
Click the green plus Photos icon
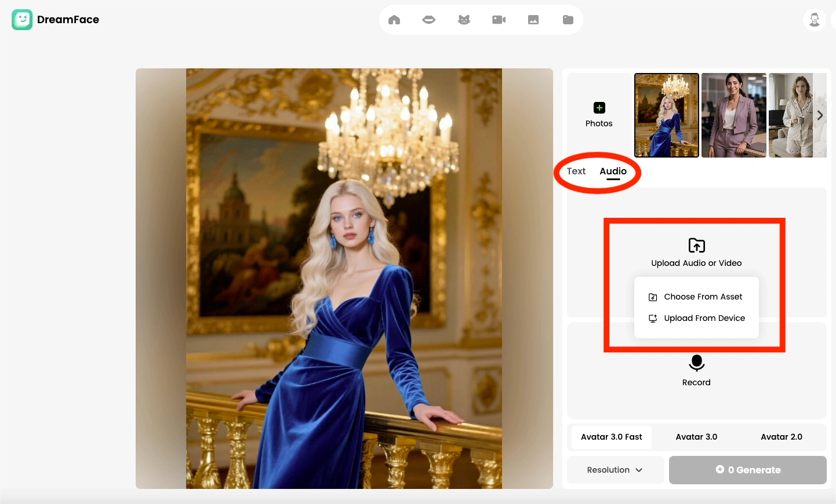[599, 108]
